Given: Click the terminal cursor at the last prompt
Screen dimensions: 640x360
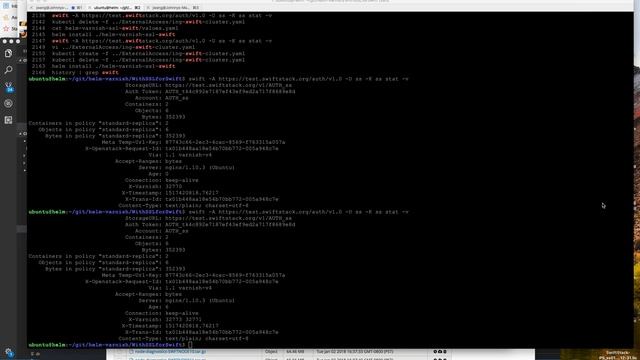Looking at the screenshot, I should click(190, 345).
